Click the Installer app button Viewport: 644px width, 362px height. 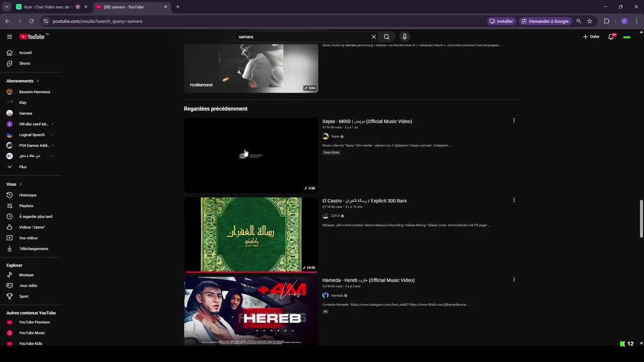pos(501,21)
